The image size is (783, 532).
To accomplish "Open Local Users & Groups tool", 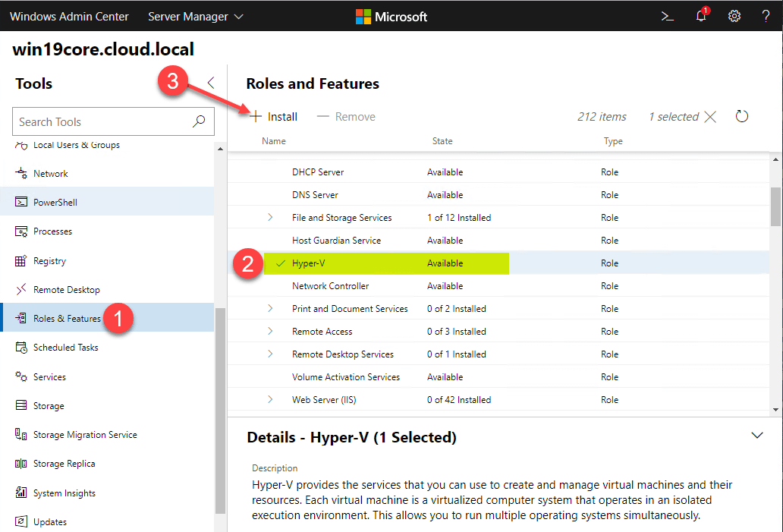I will click(x=108, y=145).
